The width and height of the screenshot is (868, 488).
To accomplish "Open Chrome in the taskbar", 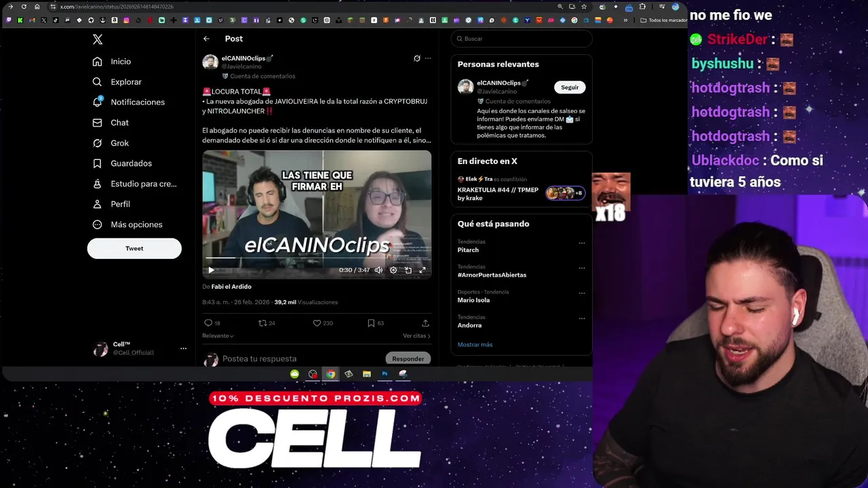I will coord(330,374).
